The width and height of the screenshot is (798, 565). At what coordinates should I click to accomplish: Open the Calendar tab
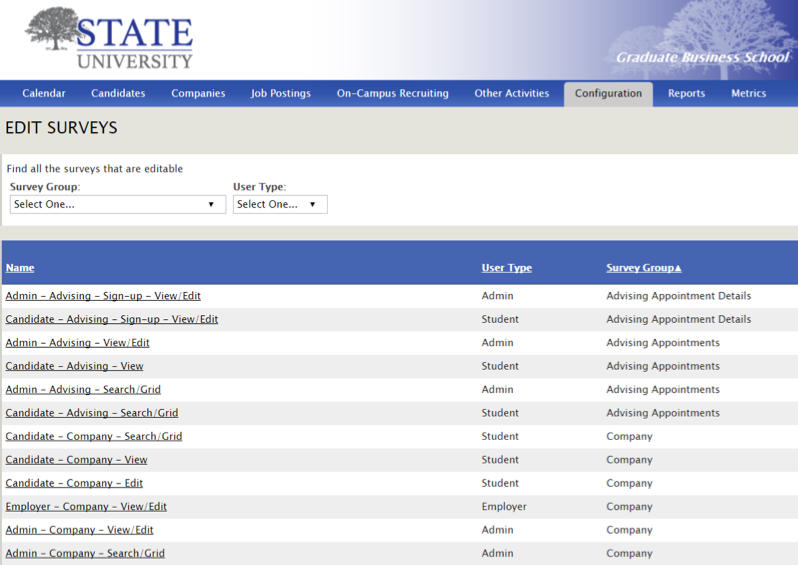(44, 93)
